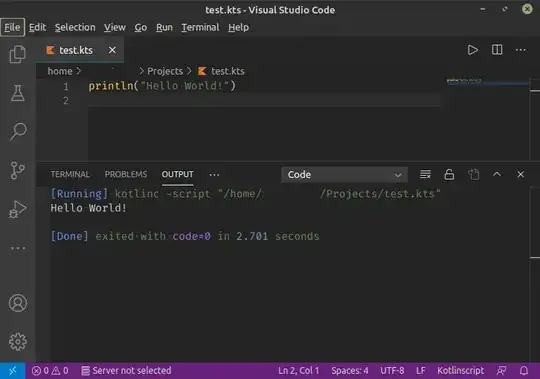Open the Help menu
The height and width of the screenshot is (379, 540).
pyautogui.click(x=238, y=27)
